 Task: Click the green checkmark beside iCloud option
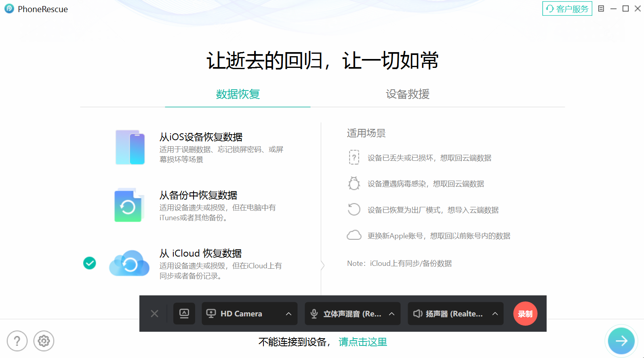point(90,263)
